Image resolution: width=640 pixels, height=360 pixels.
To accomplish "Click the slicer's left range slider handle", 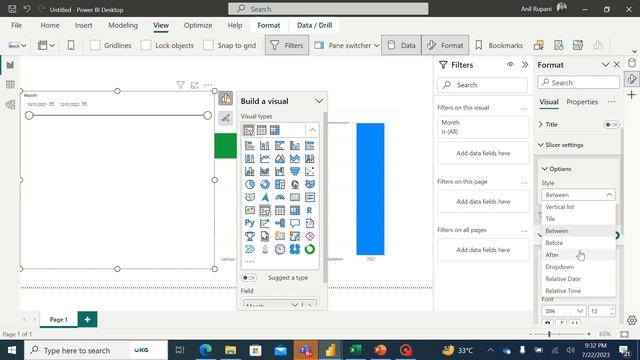I will [x=29, y=116].
